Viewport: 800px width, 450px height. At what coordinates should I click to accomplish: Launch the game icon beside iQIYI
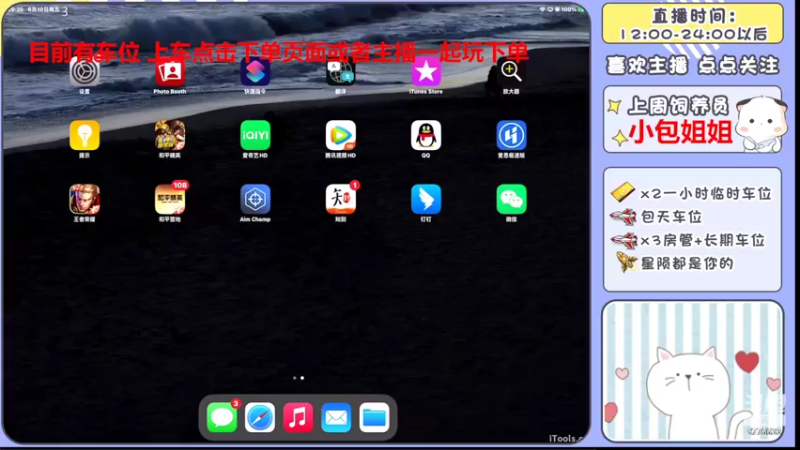(x=170, y=135)
